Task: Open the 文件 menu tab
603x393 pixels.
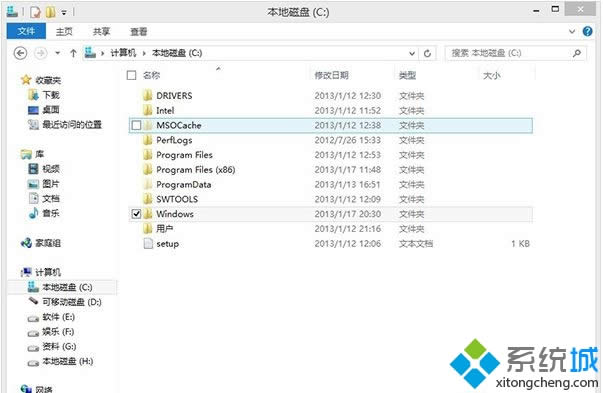Action: click(26, 31)
